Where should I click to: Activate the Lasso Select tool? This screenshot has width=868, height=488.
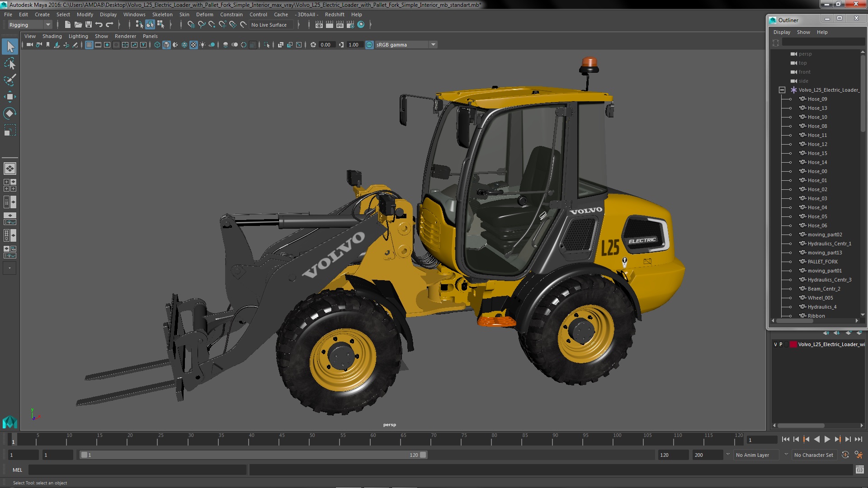click(10, 64)
